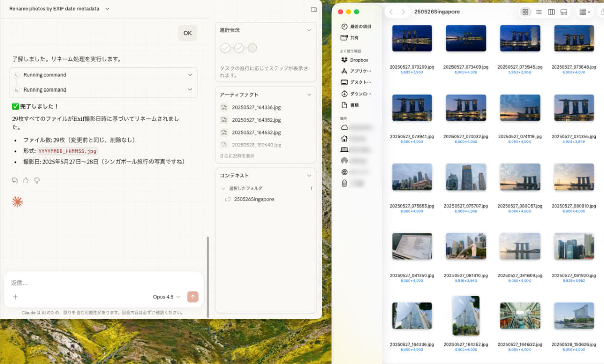The image size is (604, 364).
Task: Open the Trash icon in the sidebar
Action: [x=344, y=184]
